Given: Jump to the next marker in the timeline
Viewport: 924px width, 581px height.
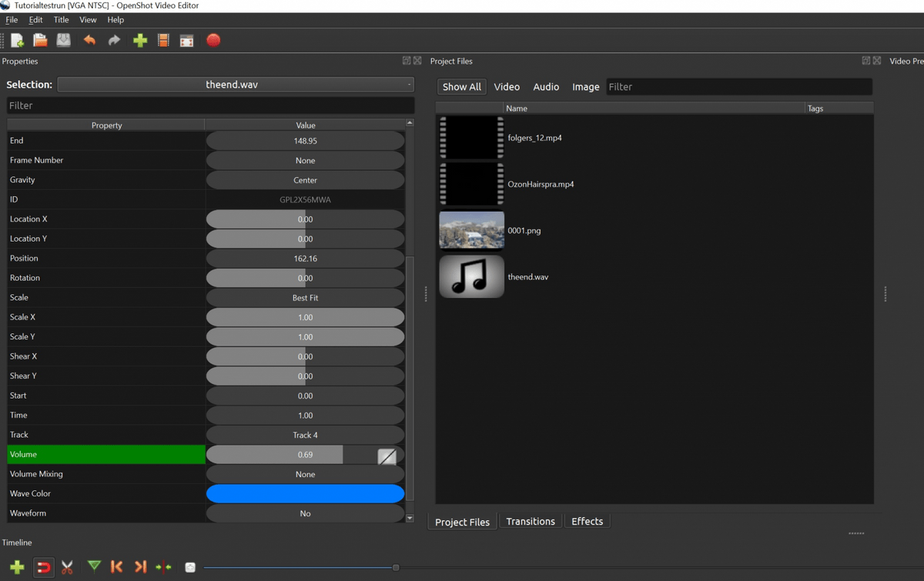Looking at the screenshot, I should 139,567.
